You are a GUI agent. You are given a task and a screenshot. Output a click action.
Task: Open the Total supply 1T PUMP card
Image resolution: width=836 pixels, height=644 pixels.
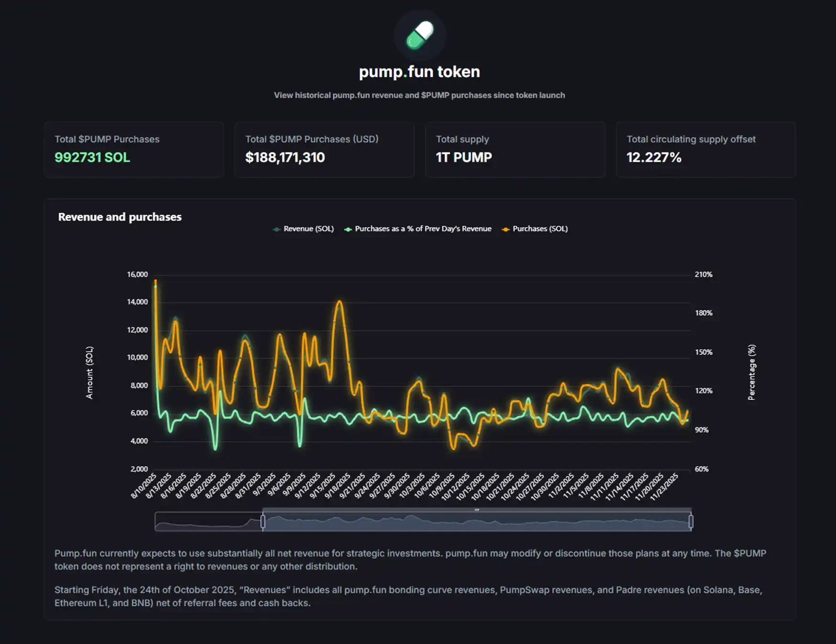[x=515, y=149]
